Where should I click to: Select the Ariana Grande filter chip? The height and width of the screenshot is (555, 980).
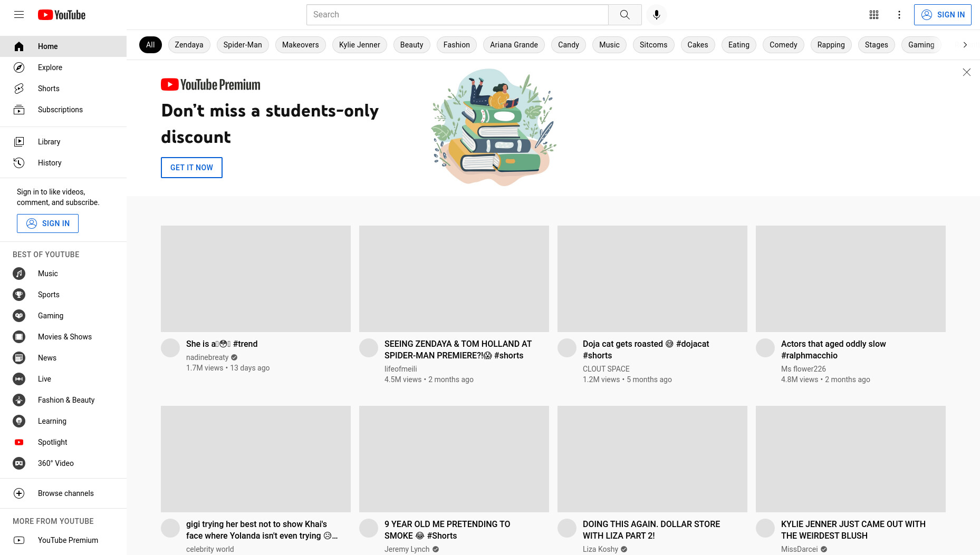click(514, 45)
